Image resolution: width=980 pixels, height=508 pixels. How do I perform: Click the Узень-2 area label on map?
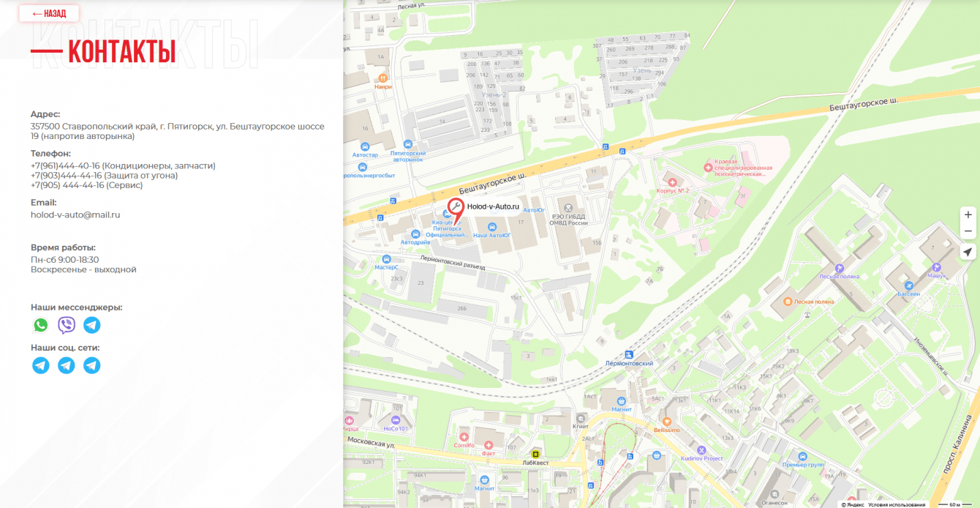click(x=494, y=94)
